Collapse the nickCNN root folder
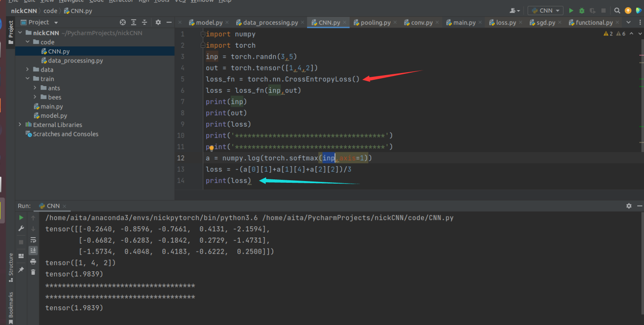Image resolution: width=644 pixels, height=325 pixels. tap(20, 32)
